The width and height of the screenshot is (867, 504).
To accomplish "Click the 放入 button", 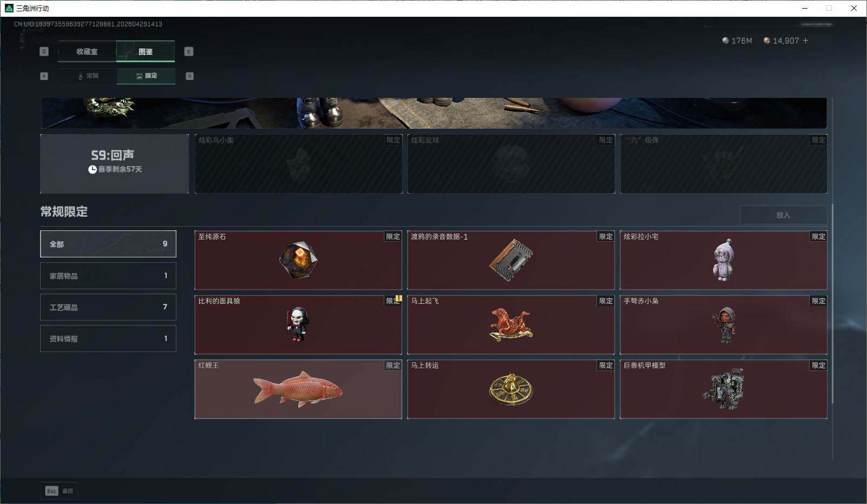I will (783, 215).
